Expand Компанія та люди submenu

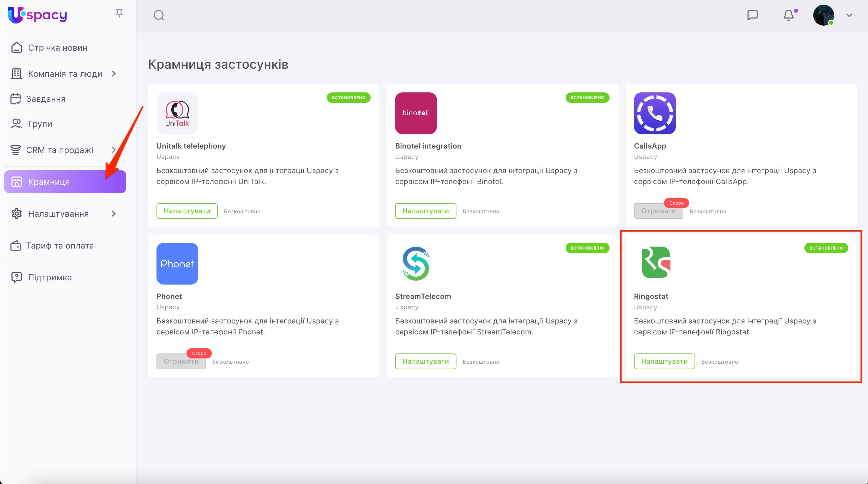click(114, 74)
